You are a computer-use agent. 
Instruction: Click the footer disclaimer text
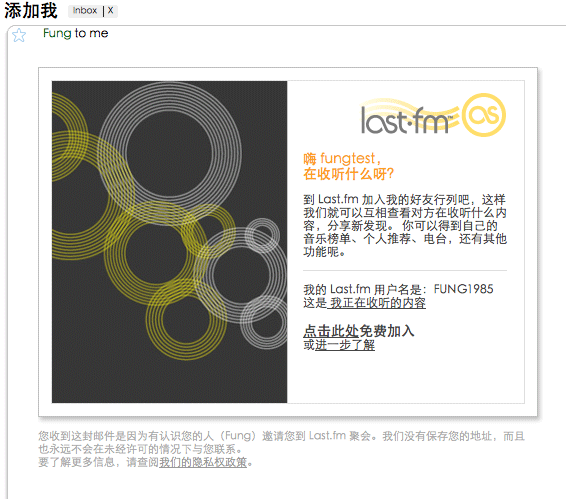pyautogui.click(x=281, y=449)
